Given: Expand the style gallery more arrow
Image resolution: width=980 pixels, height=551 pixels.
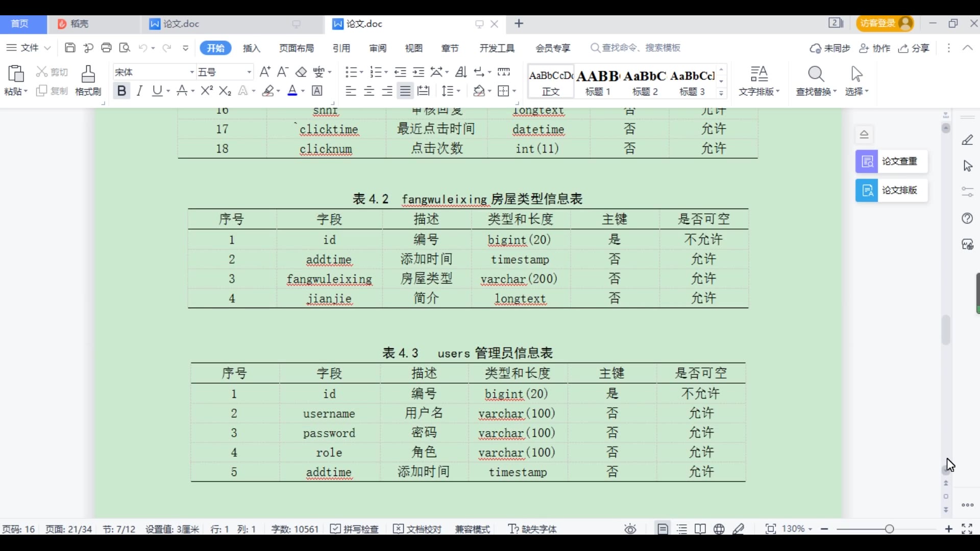Looking at the screenshot, I should [x=721, y=93].
